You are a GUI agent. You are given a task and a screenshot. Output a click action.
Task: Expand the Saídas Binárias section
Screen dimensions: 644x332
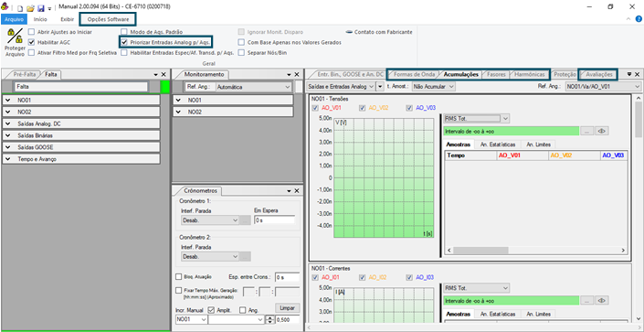pos(81,135)
